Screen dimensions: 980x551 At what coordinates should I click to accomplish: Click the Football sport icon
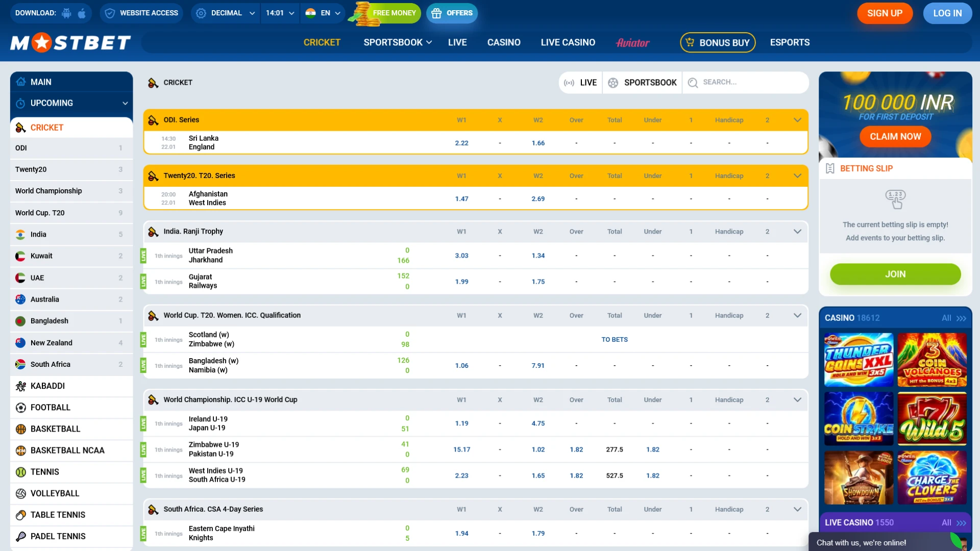click(x=21, y=408)
